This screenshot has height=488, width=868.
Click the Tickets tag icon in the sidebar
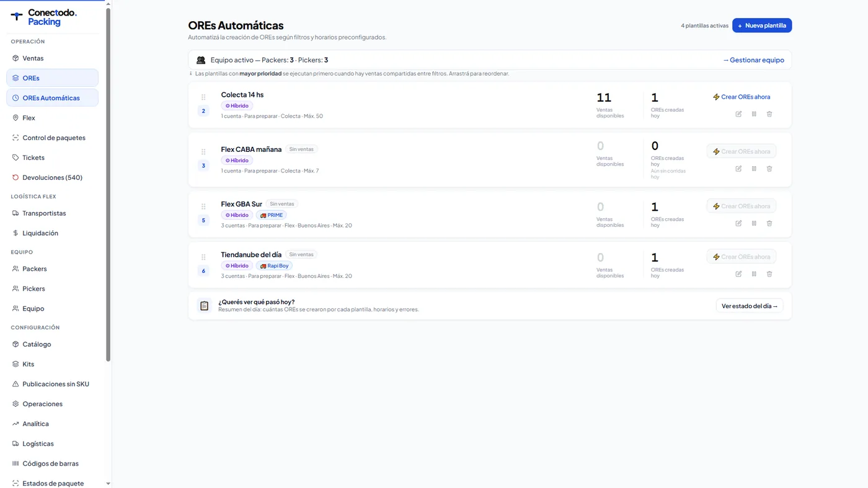[x=15, y=157]
